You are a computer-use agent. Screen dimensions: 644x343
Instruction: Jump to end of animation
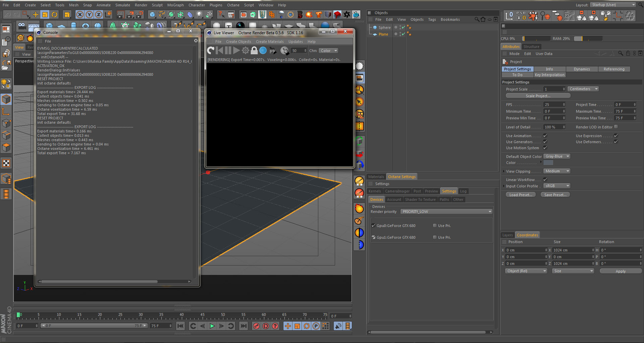click(x=244, y=326)
